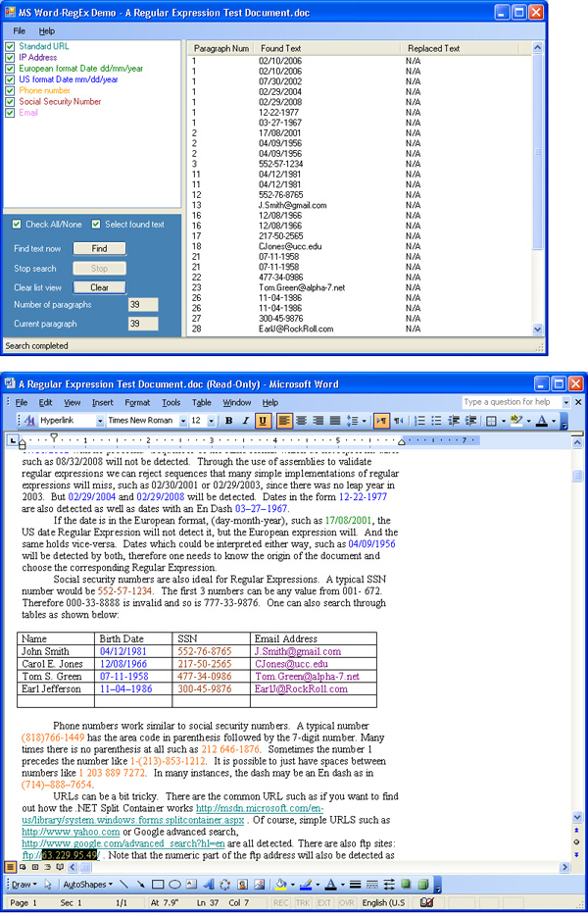This screenshot has width=588, height=916.
Task: Expand the Highlight color dropdown arrow
Action: click(x=528, y=421)
